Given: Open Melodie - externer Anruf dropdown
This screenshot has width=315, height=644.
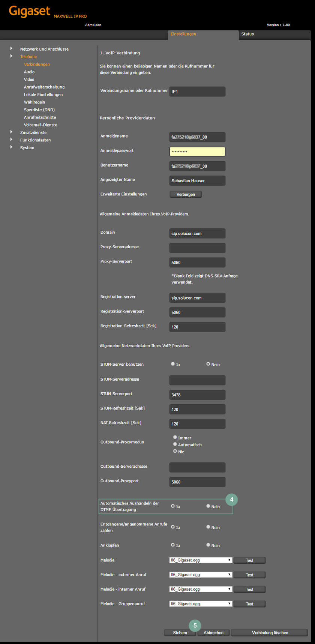Looking at the screenshot, I should click(x=201, y=575).
